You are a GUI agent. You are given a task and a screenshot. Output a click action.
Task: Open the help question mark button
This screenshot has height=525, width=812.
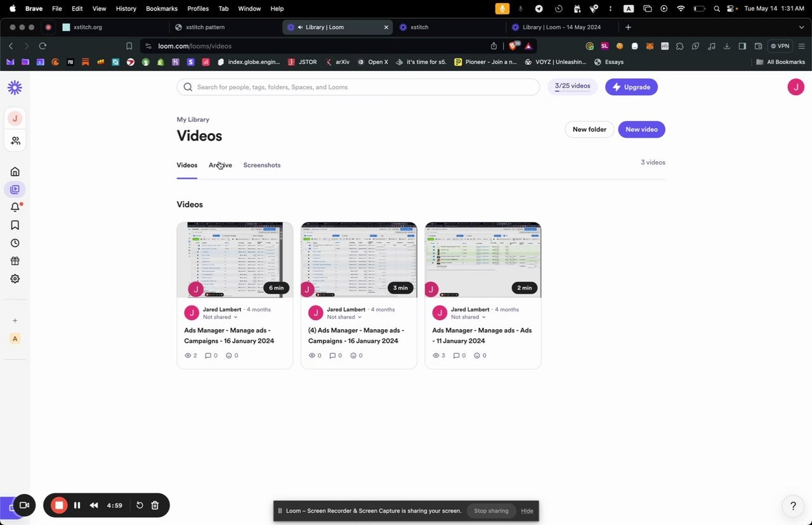(x=792, y=506)
